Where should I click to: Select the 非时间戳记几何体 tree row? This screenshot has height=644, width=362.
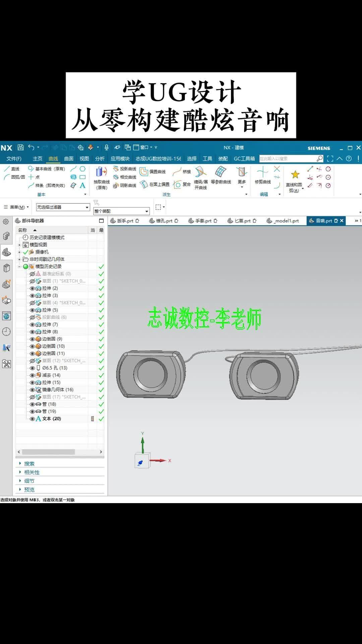[47, 259]
